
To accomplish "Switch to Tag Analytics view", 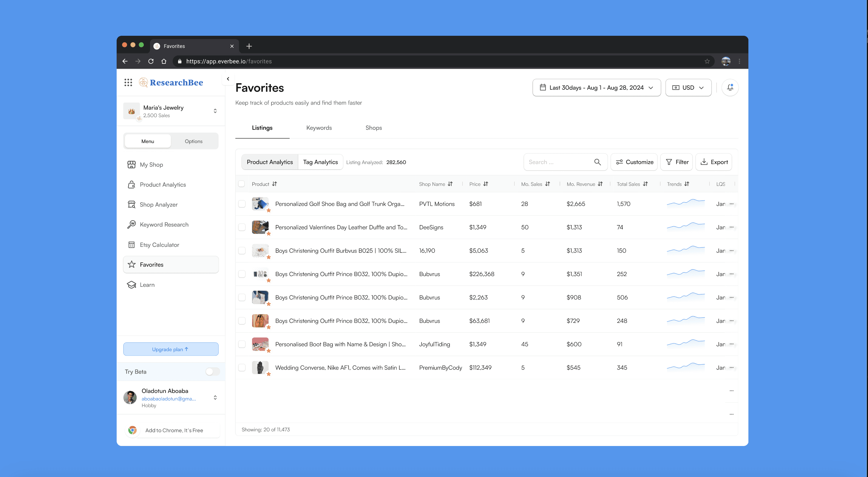I will 320,162.
